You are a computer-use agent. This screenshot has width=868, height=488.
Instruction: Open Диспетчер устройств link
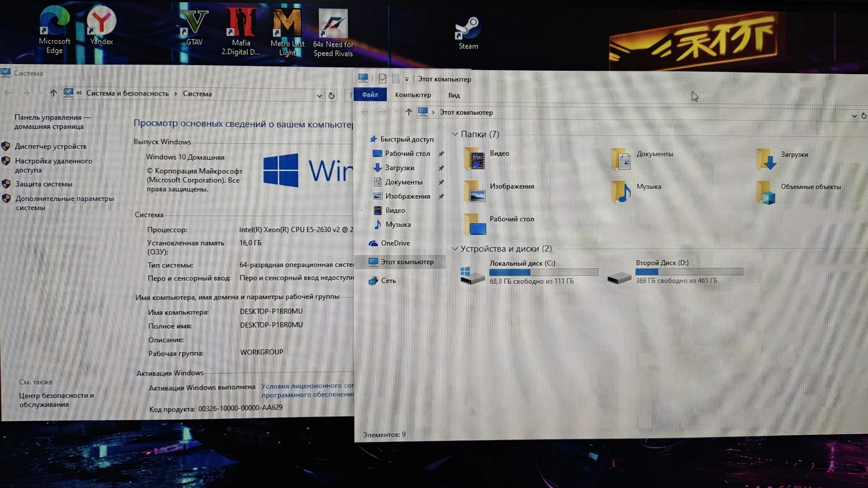(x=50, y=146)
